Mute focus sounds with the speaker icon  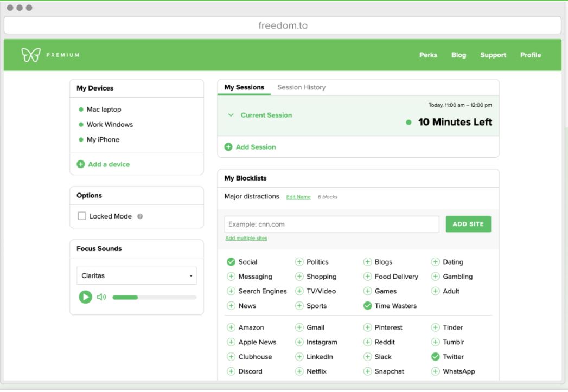click(101, 297)
